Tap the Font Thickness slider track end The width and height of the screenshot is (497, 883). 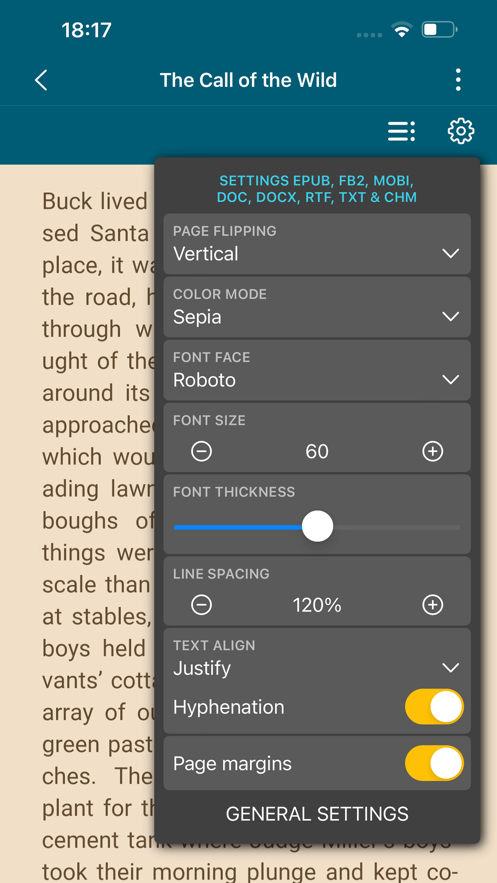point(457,527)
